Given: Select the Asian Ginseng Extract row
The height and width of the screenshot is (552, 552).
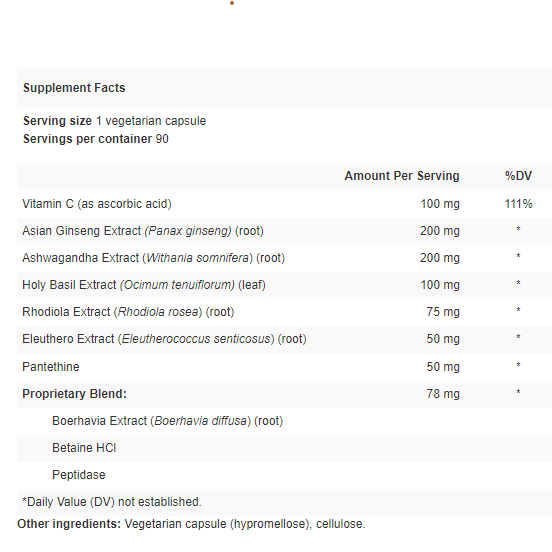Looking at the screenshot, I should (x=284, y=231).
